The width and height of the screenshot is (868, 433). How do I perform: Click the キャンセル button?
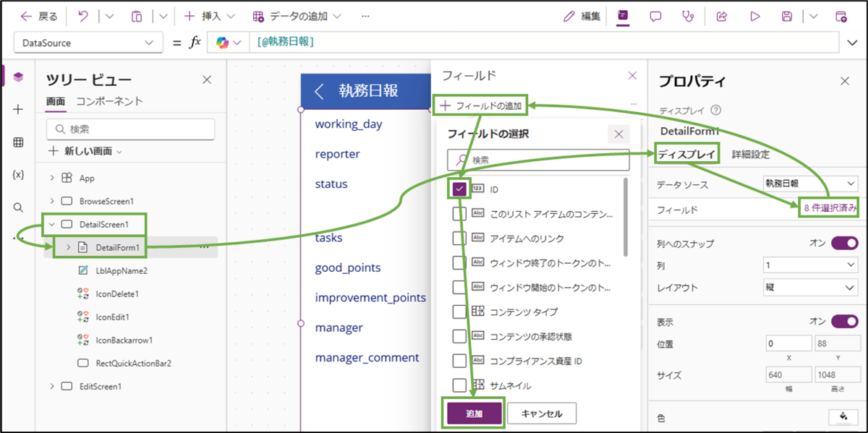542,413
